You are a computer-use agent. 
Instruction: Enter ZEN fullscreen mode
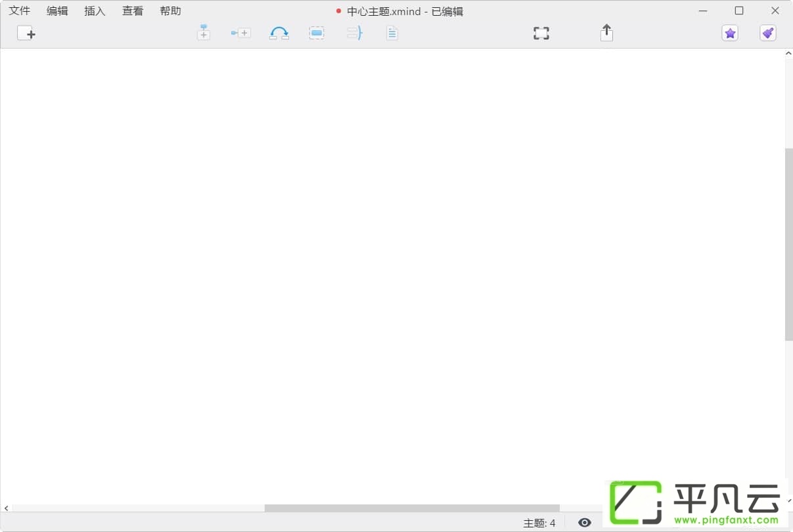click(x=541, y=33)
